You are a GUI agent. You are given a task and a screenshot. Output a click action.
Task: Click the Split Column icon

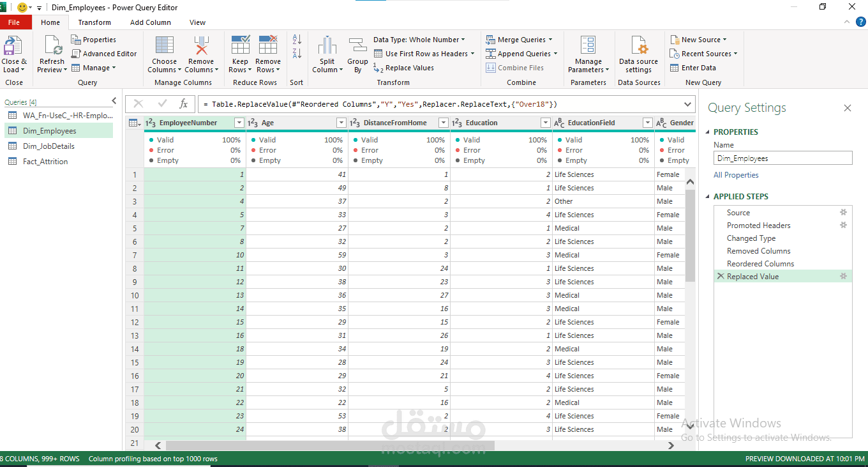click(x=327, y=46)
